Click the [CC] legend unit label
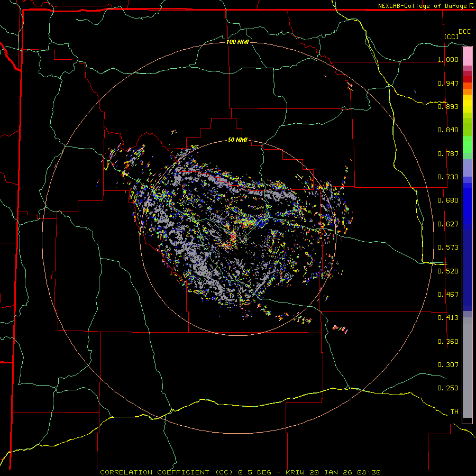476x476 pixels. (452, 36)
